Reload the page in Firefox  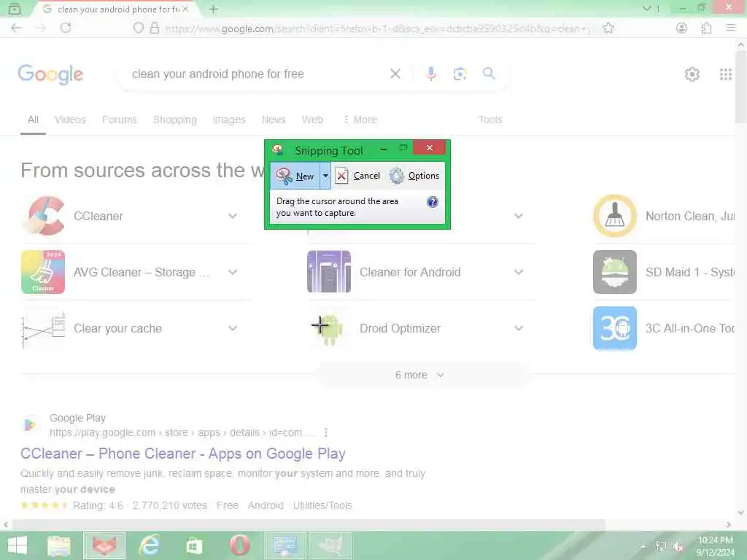[66, 28]
